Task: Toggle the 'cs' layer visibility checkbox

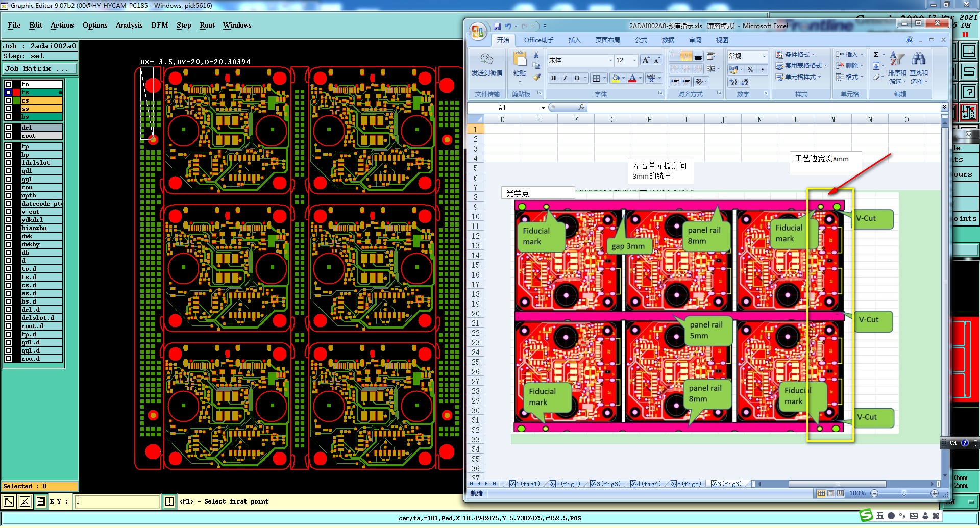Action: [x=8, y=100]
